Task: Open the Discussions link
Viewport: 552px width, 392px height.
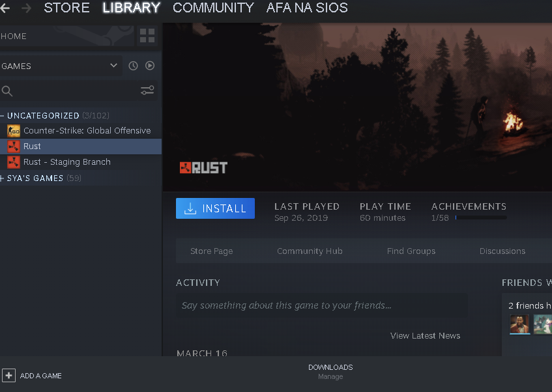Action: point(502,251)
